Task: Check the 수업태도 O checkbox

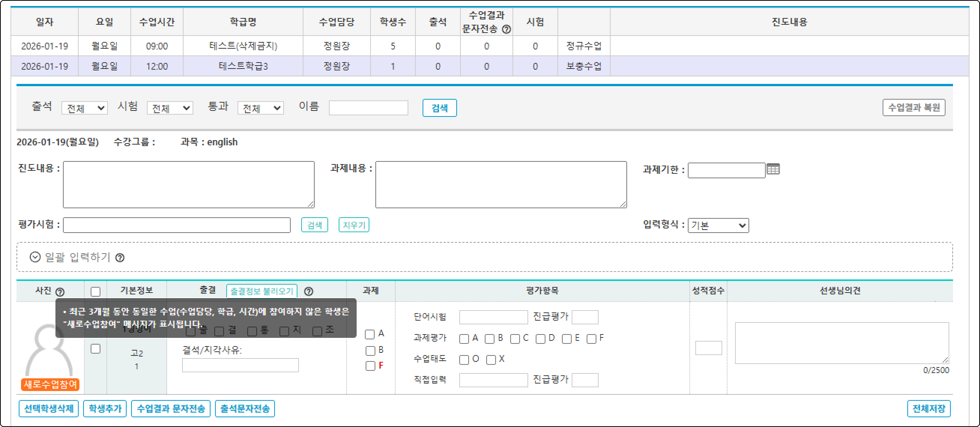Action: [464, 359]
